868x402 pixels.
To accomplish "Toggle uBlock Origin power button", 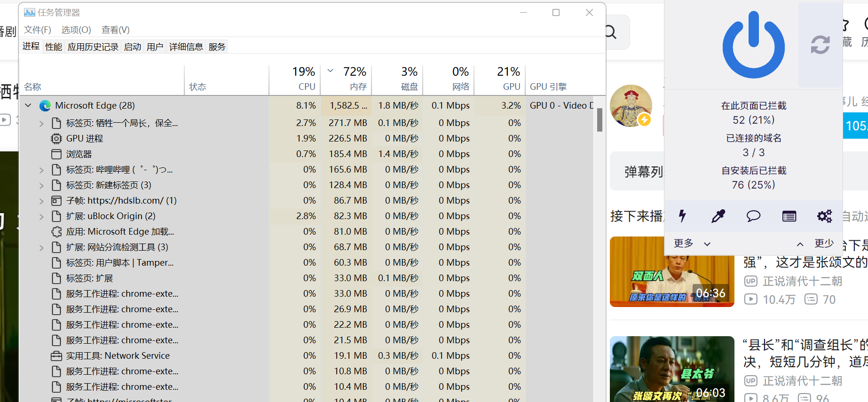I will click(x=753, y=45).
